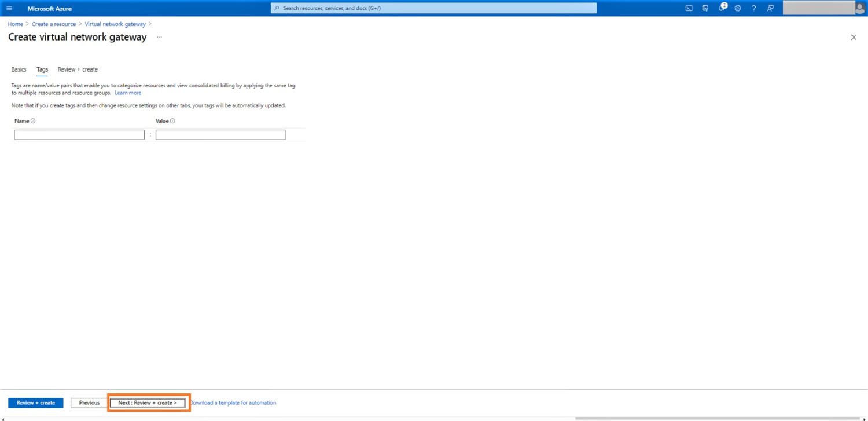
Task: Open the Settings gear icon
Action: coord(738,8)
